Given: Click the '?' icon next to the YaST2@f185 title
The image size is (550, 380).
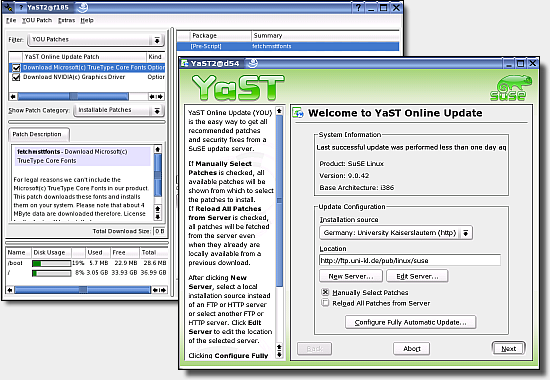Looking at the screenshot, I should (21, 7).
